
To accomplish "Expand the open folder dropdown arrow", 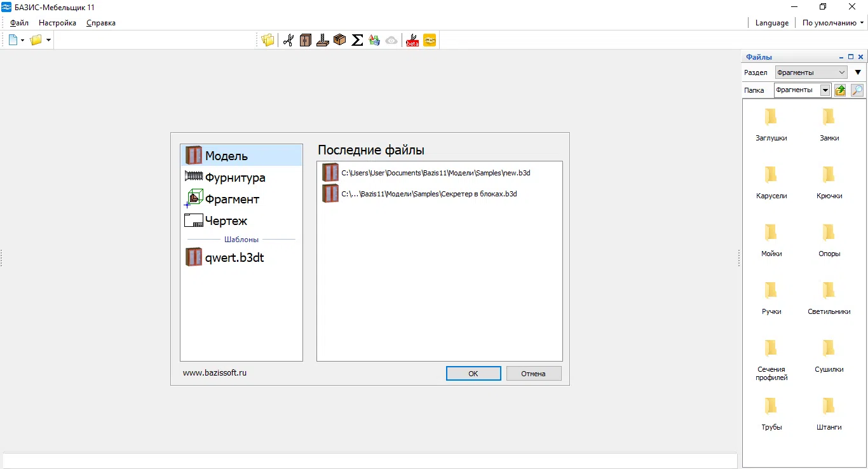I will tap(48, 41).
